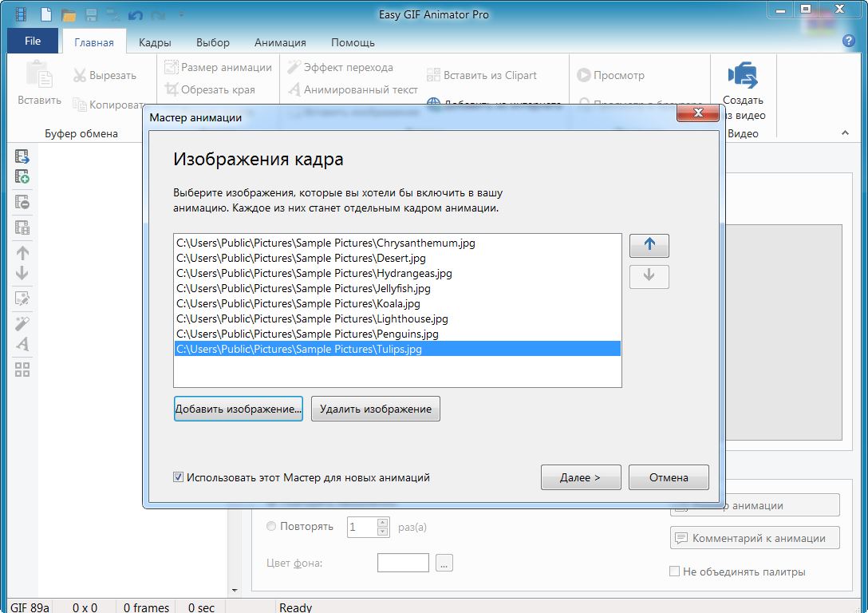This screenshot has width=868, height=613.
Task: Click the magic wand effect icon in sidebar
Action: pyautogui.click(x=22, y=323)
